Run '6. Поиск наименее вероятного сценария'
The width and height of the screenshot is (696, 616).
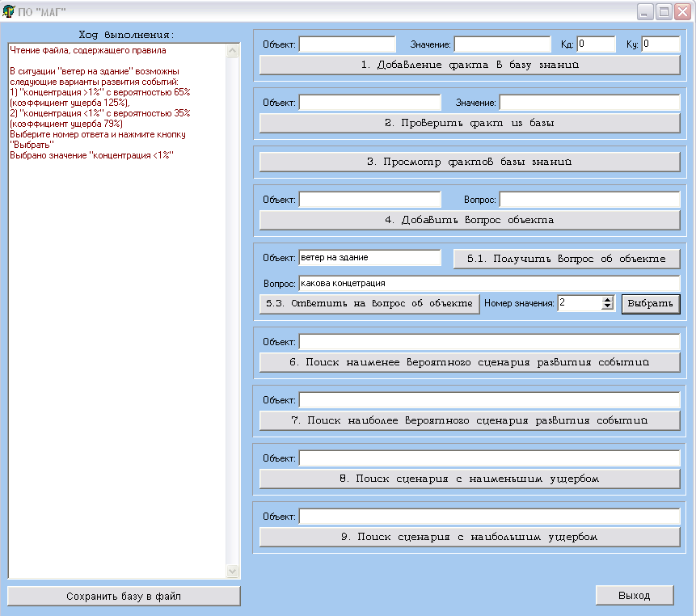(x=470, y=363)
